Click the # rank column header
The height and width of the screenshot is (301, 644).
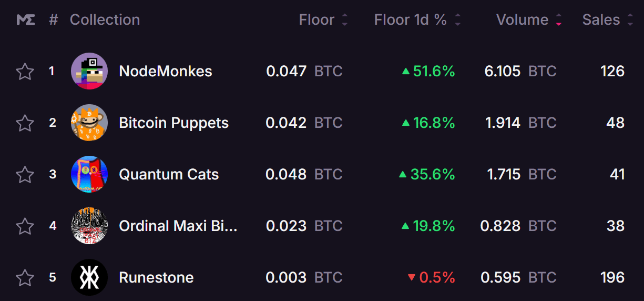point(53,20)
